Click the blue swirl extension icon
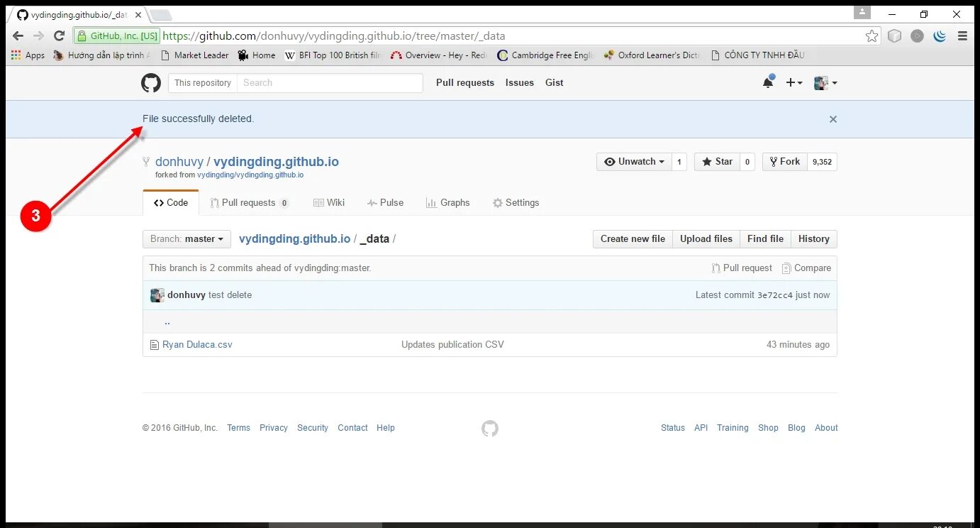The image size is (980, 528). [940, 35]
